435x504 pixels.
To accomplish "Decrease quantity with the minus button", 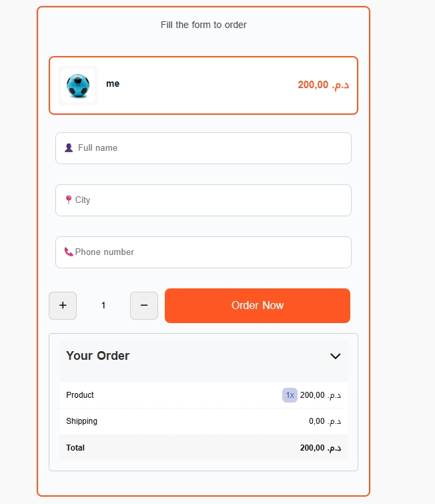I will pos(144,306).
